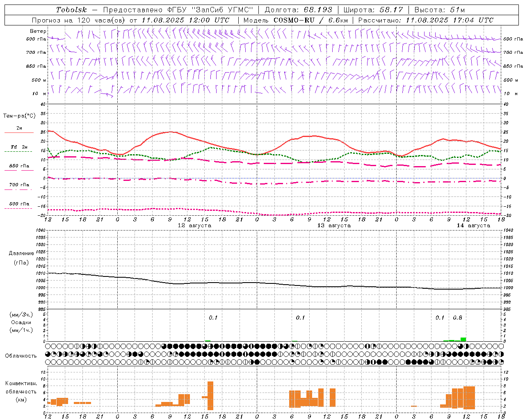This screenshot has height=420, width=525.
Task: Click the '(мм/1ч.)' precipitation unit label
Action: [x=21, y=330]
